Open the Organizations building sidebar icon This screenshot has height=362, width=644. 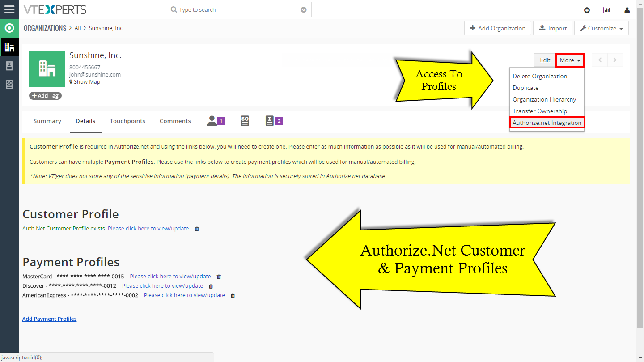coord(9,47)
